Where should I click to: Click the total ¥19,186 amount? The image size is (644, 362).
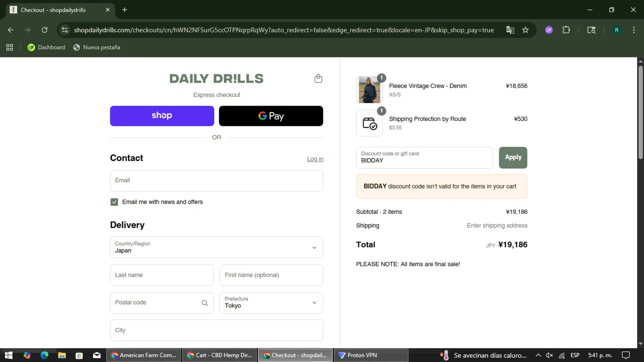point(513,245)
